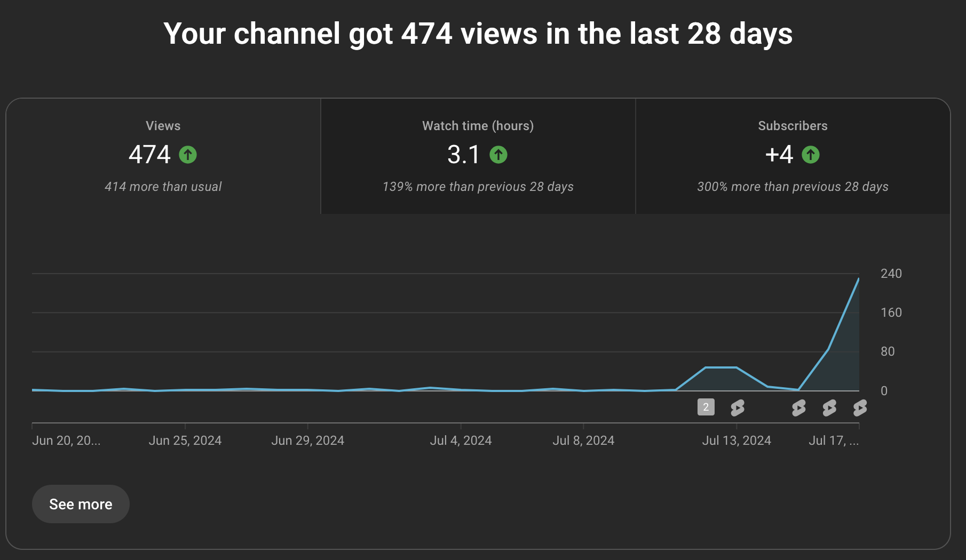Click the See more button
Viewport: 966px width, 560px height.
click(81, 504)
